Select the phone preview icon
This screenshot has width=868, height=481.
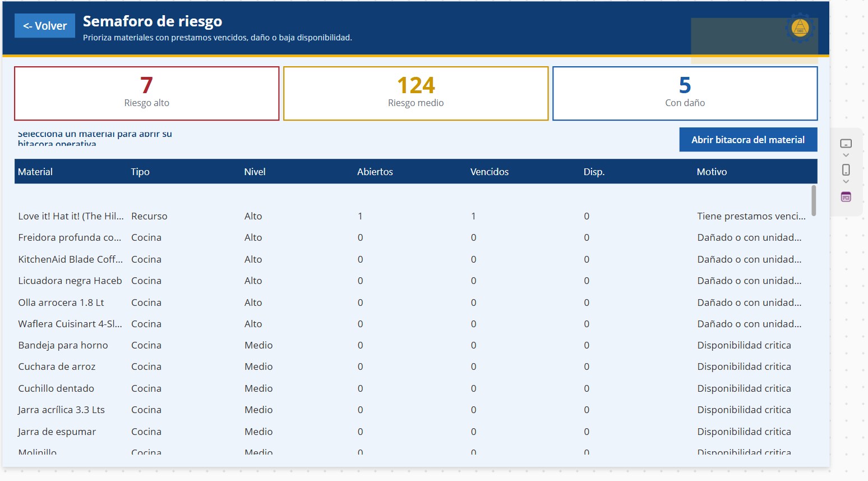coord(846,170)
